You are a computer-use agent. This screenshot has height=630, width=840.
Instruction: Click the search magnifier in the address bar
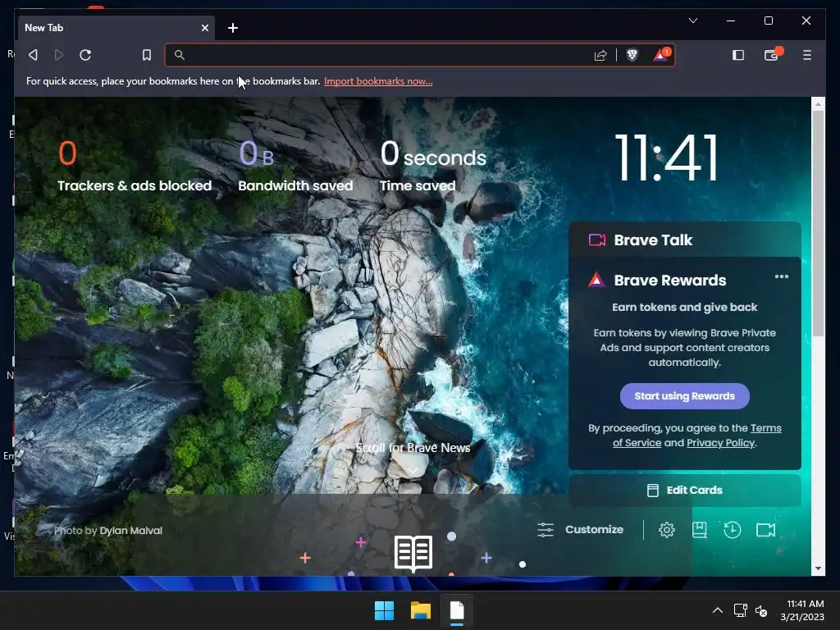(x=180, y=55)
